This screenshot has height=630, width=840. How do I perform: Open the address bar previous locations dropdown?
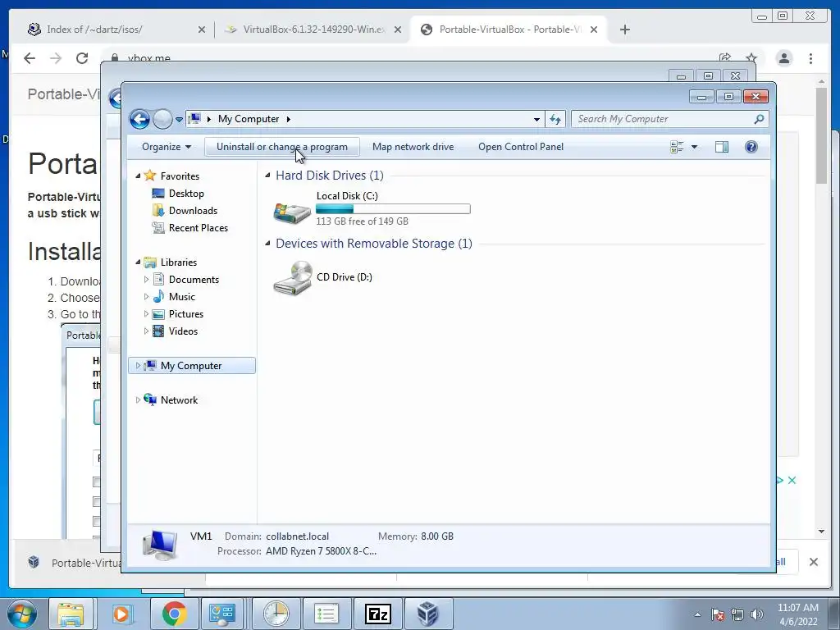tap(536, 119)
